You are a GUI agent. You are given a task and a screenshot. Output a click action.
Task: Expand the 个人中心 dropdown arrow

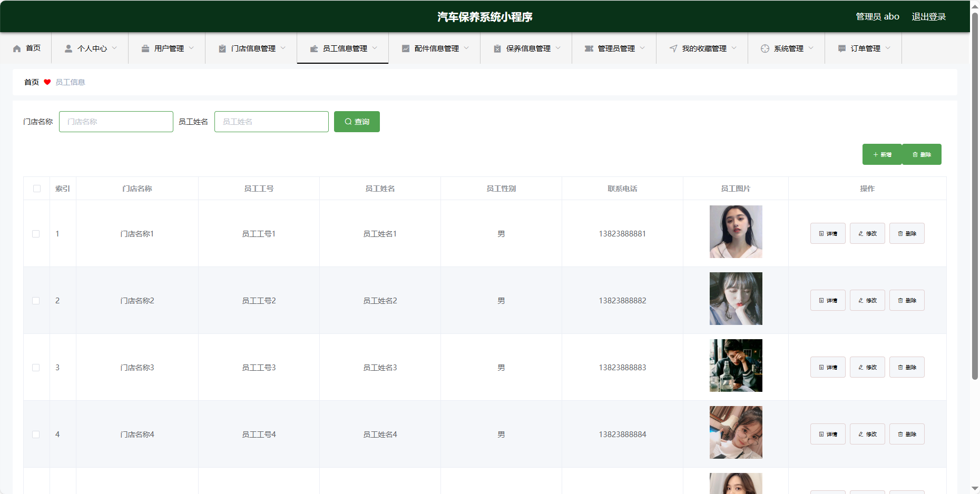114,48
